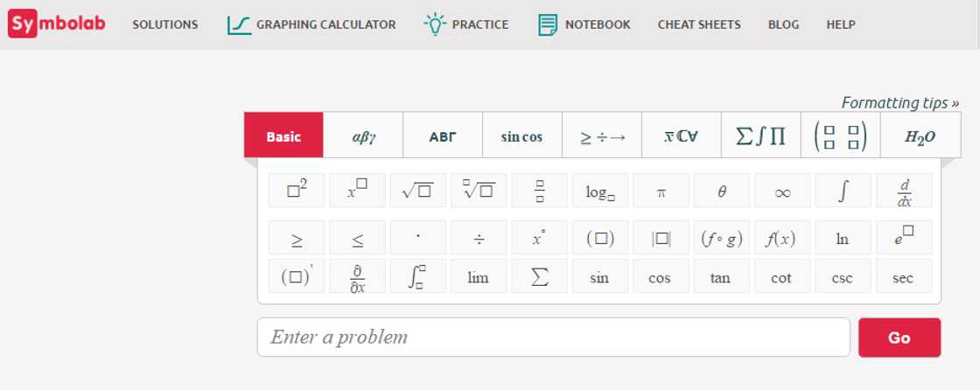Insert the absolute value template
Image resolution: width=980 pixels, height=390 pixels.
661,238
